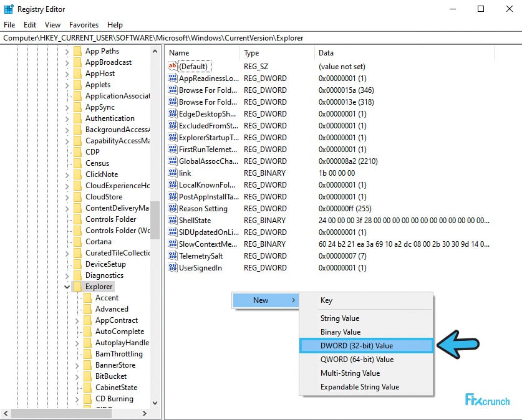Select the Accent subkey
Screen dimensions: 522x420
[107, 298]
